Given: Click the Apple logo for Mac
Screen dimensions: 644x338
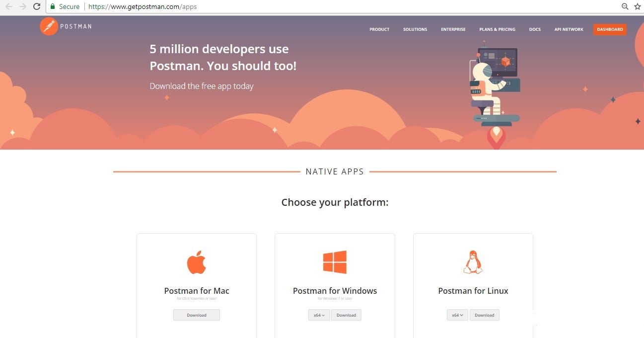Looking at the screenshot, I should [196, 262].
